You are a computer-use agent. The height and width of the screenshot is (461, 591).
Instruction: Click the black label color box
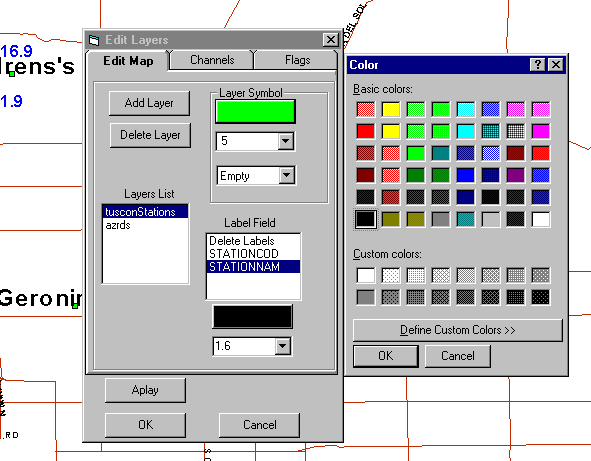click(x=253, y=317)
